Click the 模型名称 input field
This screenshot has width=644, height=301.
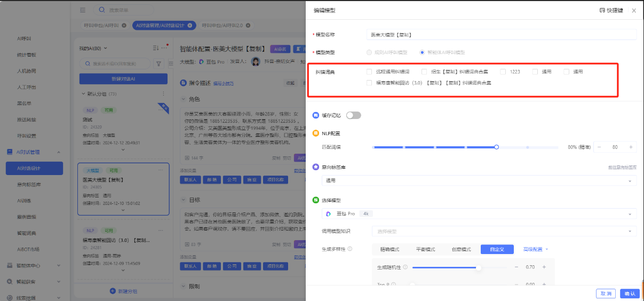[x=502, y=35]
